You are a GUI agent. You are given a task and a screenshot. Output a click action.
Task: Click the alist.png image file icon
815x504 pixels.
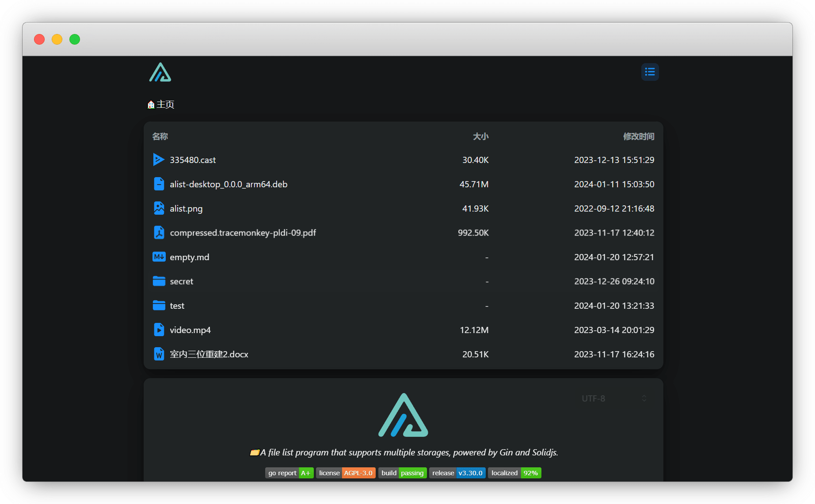coord(159,208)
